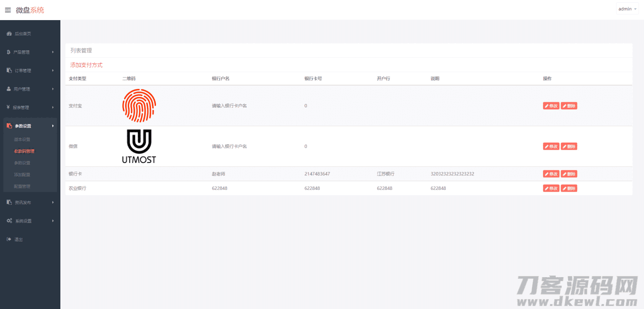Collapse the highlighted 参数设置 parent menu
644x309 pixels.
[30, 126]
